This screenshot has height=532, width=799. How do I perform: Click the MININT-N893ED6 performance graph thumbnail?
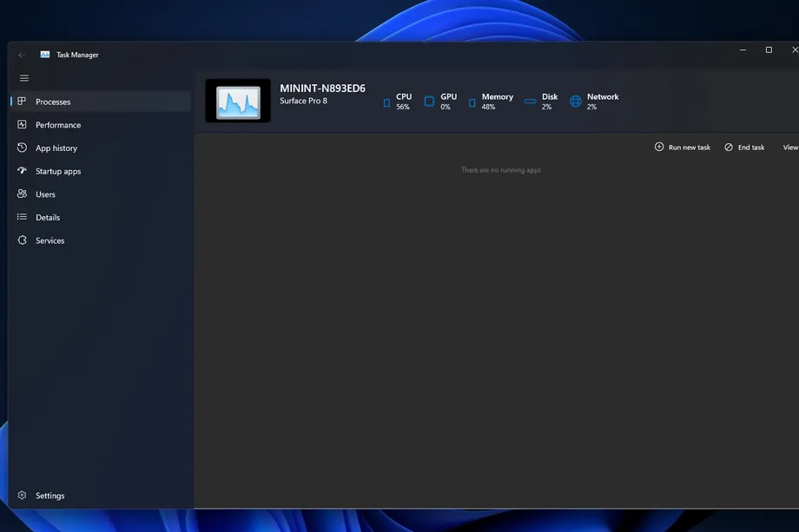click(x=237, y=101)
